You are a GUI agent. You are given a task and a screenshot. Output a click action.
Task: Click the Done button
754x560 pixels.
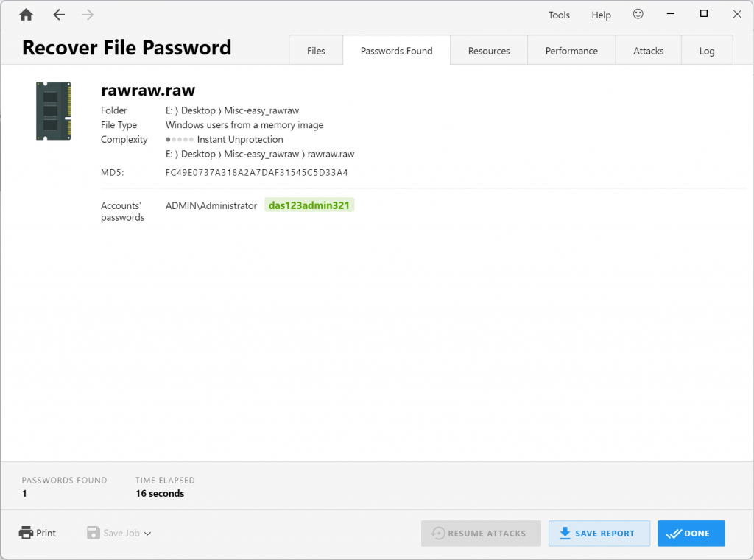(x=691, y=534)
